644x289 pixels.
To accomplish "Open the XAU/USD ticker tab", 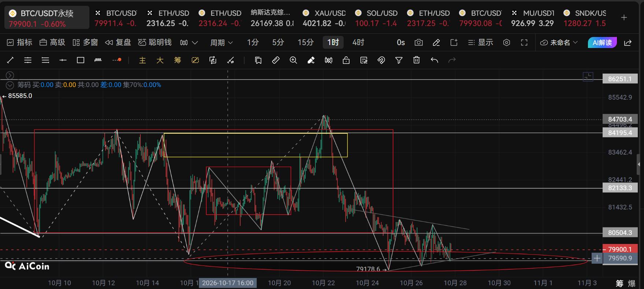I will [324, 18].
